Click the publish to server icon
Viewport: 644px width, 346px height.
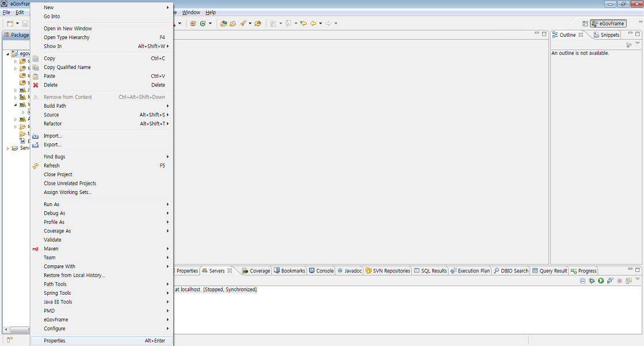[x=628, y=281]
